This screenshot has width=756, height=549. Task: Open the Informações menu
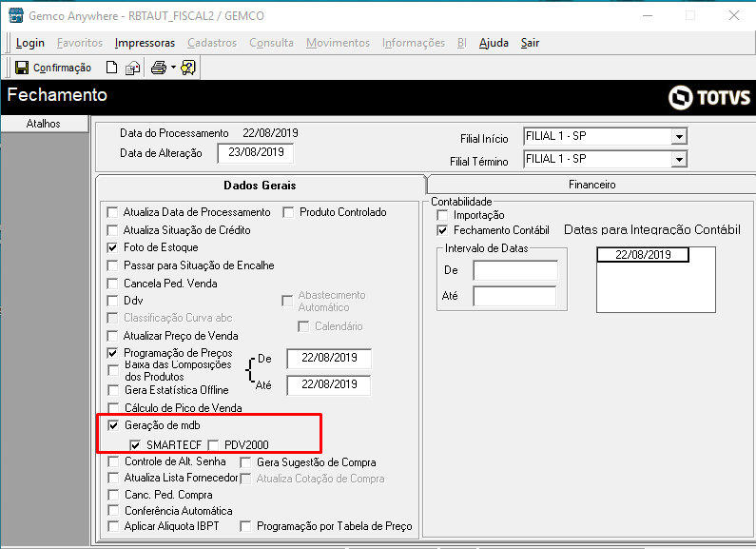(414, 43)
